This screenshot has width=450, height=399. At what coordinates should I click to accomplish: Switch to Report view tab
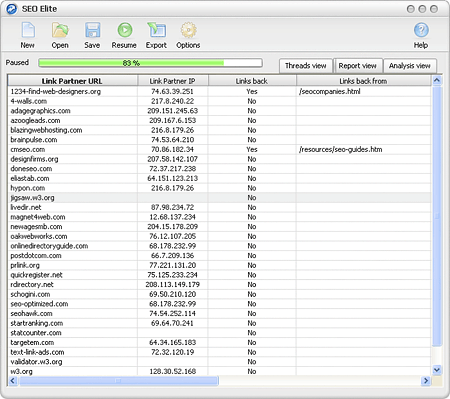point(358,66)
